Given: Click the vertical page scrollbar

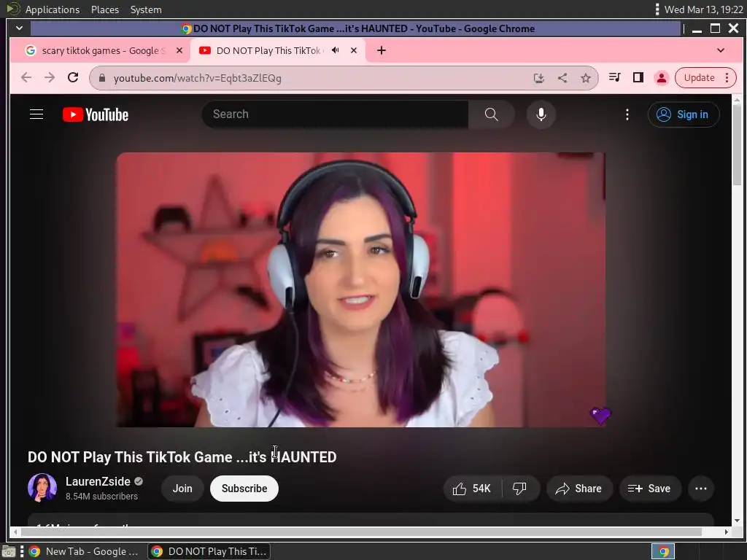Looking at the screenshot, I should pos(737,145).
